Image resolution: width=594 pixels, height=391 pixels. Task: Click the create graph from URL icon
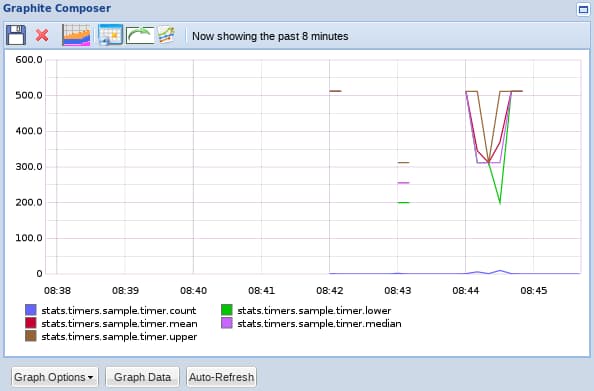[166, 35]
